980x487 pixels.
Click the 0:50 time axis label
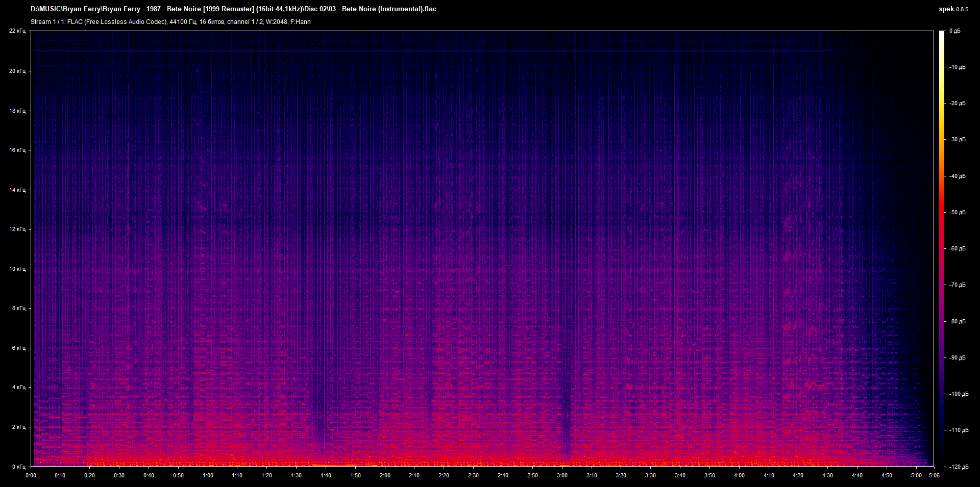pyautogui.click(x=178, y=475)
